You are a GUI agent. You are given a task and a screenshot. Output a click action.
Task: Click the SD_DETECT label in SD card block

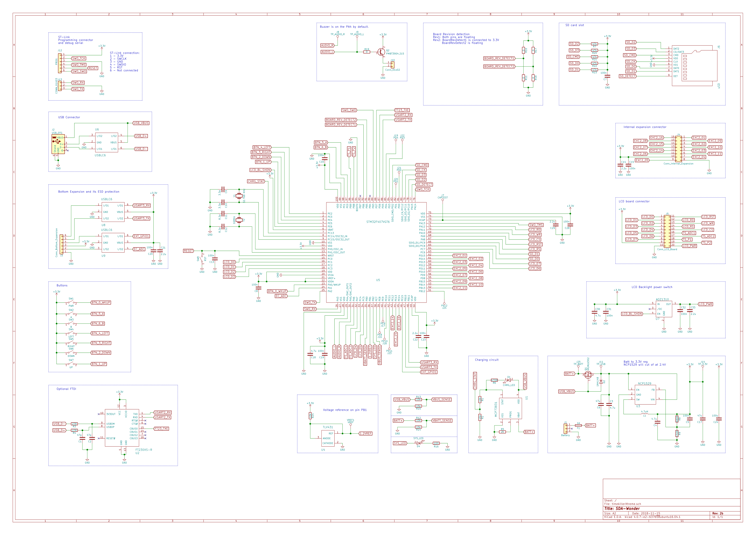point(628,76)
